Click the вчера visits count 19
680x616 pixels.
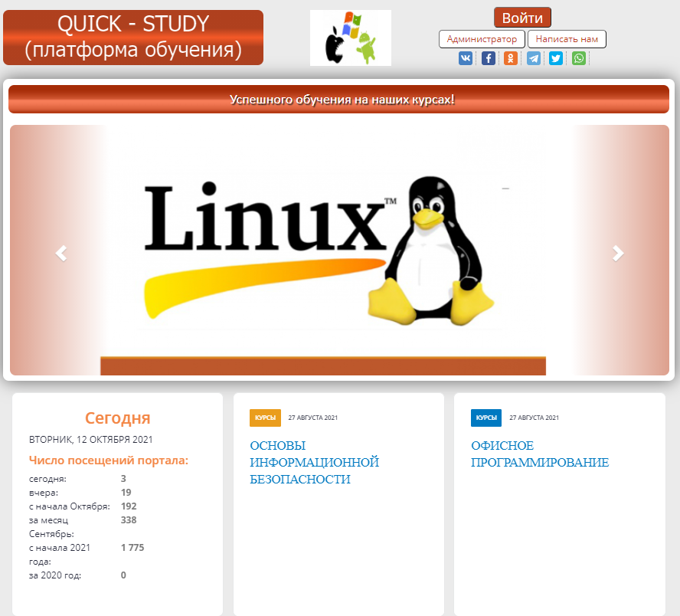(x=126, y=493)
